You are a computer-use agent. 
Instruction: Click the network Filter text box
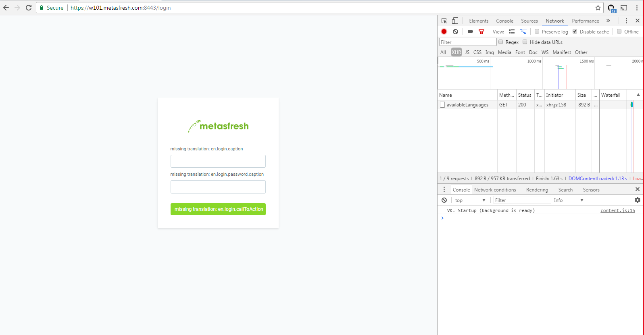click(x=468, y=42)
